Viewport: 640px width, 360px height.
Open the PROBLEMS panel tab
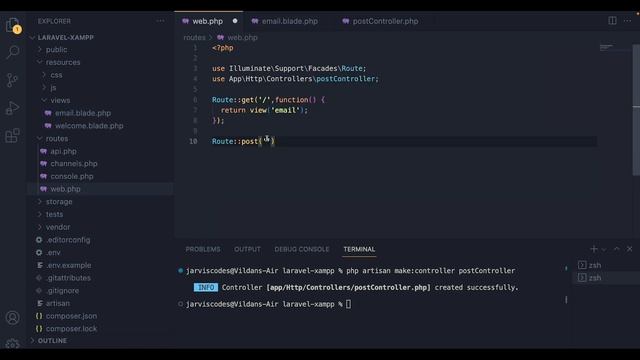pos(203,249)
